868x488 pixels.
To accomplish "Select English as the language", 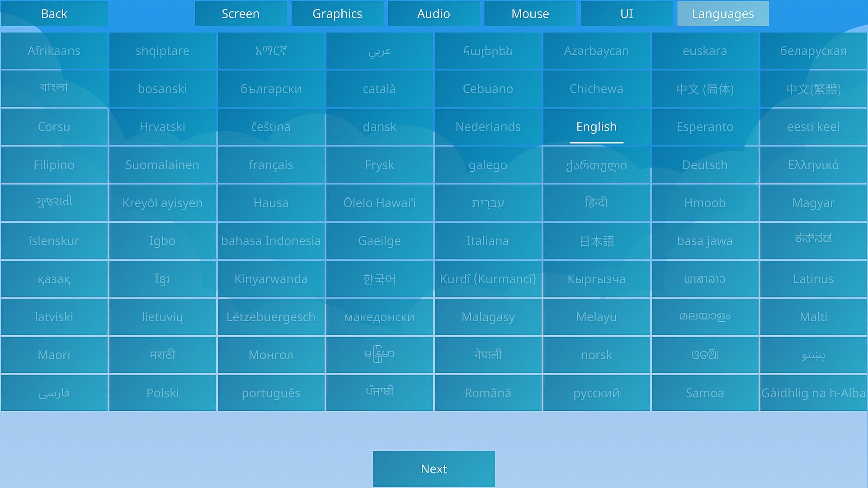I will tap(596, 127).
